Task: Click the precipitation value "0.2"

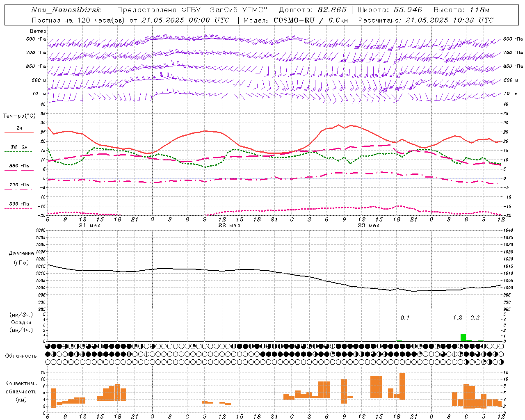Action: click(x=475, y=317)
